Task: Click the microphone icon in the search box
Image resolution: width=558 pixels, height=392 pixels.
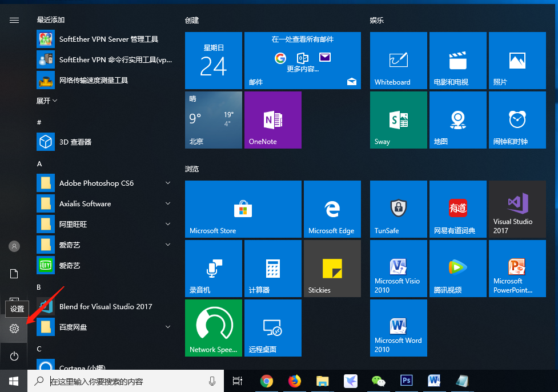Action: [x=212, y=381]
